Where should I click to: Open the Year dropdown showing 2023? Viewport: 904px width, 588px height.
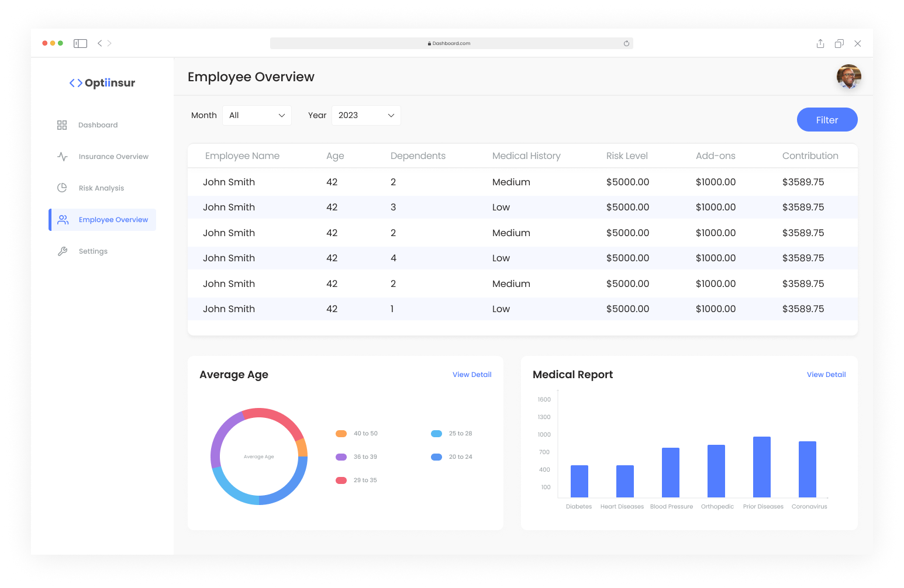pos(366,115)
